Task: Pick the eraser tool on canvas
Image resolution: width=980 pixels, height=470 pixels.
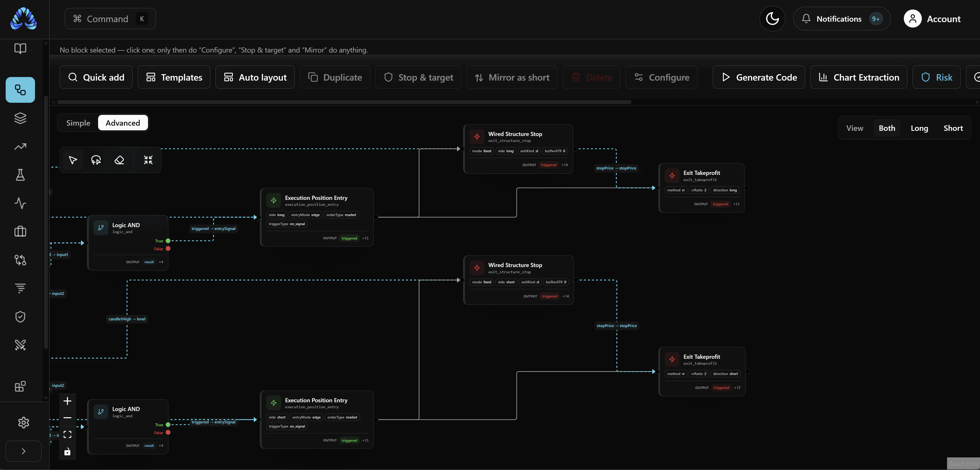Action: [119, 160]
